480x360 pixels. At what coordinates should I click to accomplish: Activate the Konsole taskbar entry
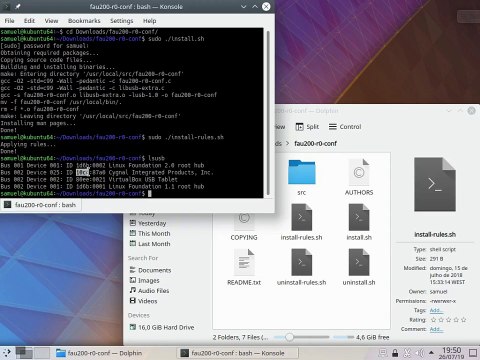point(237,353)
